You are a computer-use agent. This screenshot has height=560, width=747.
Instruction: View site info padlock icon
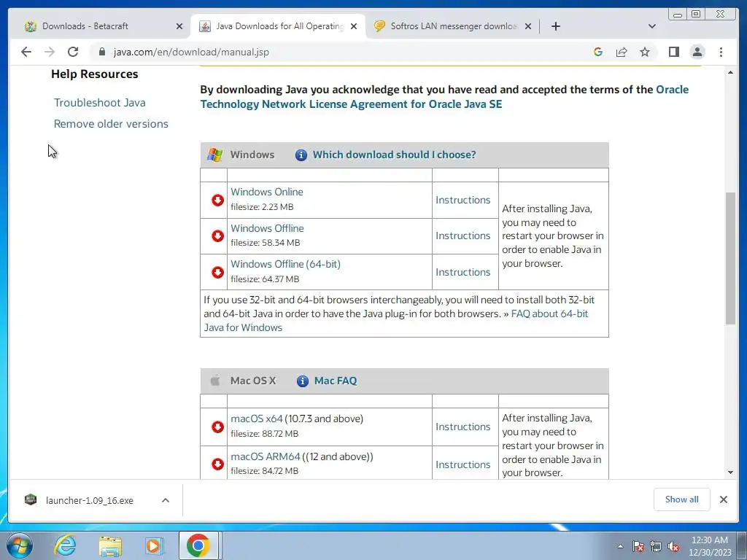point(101,52)
